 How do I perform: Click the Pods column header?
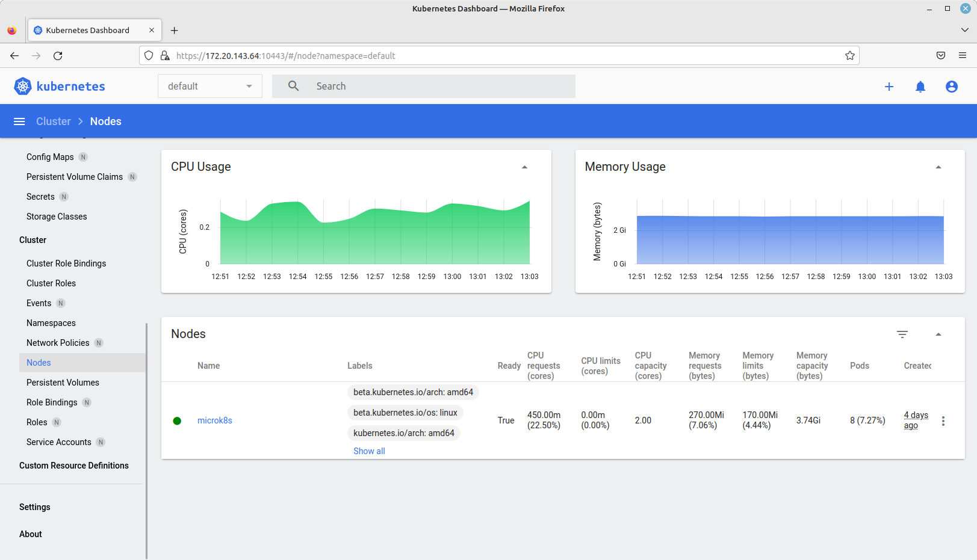[860, 366]
